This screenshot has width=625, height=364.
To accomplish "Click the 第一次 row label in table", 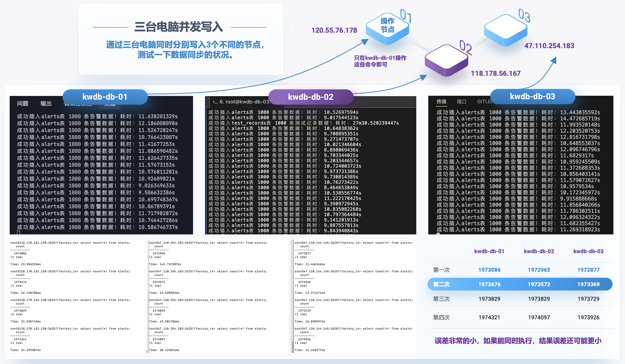I will (x=441, y=270).
